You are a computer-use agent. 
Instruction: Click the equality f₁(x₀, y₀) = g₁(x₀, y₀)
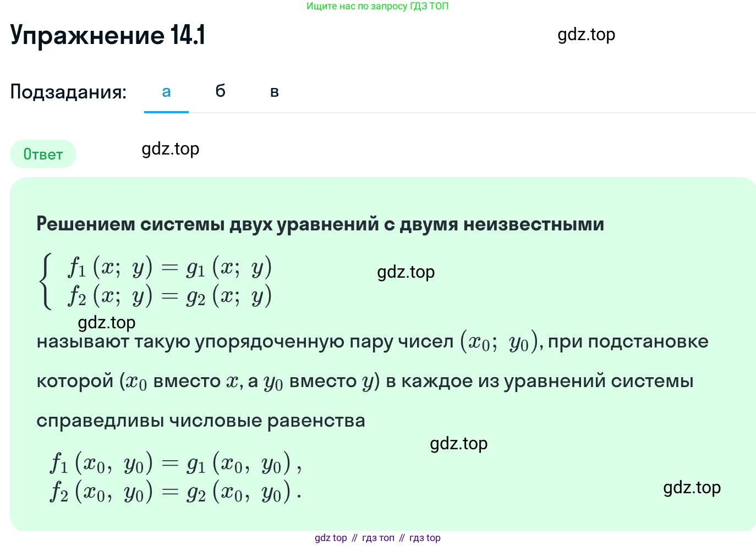pos(176,463)
